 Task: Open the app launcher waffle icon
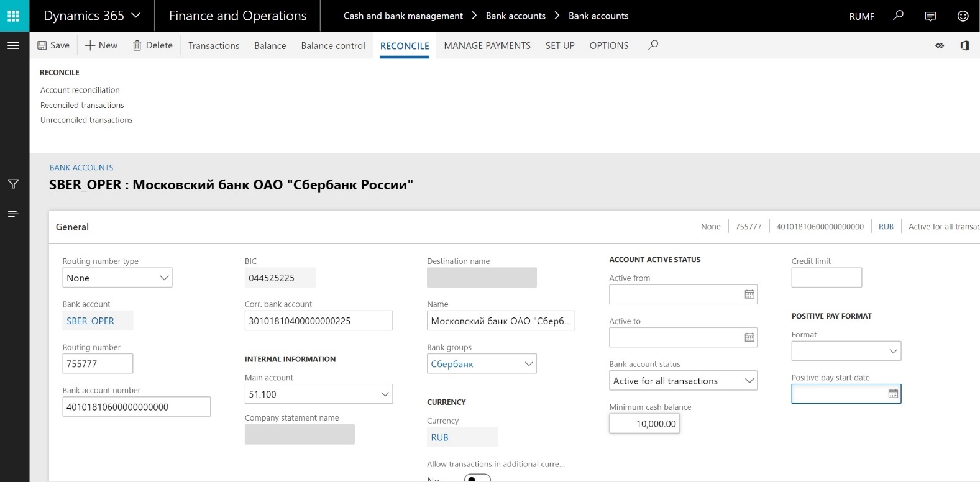(x=14, y=16)
